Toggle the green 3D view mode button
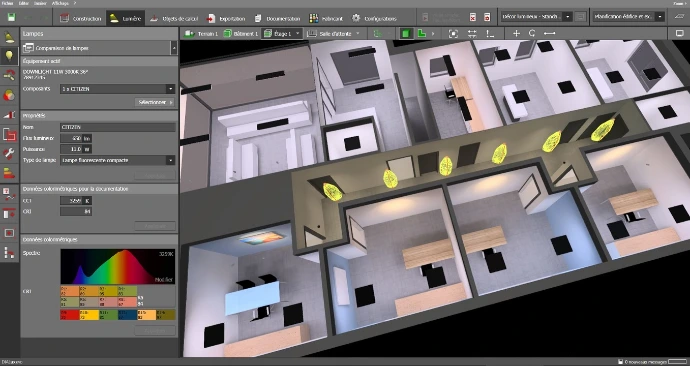 (406, 33)
